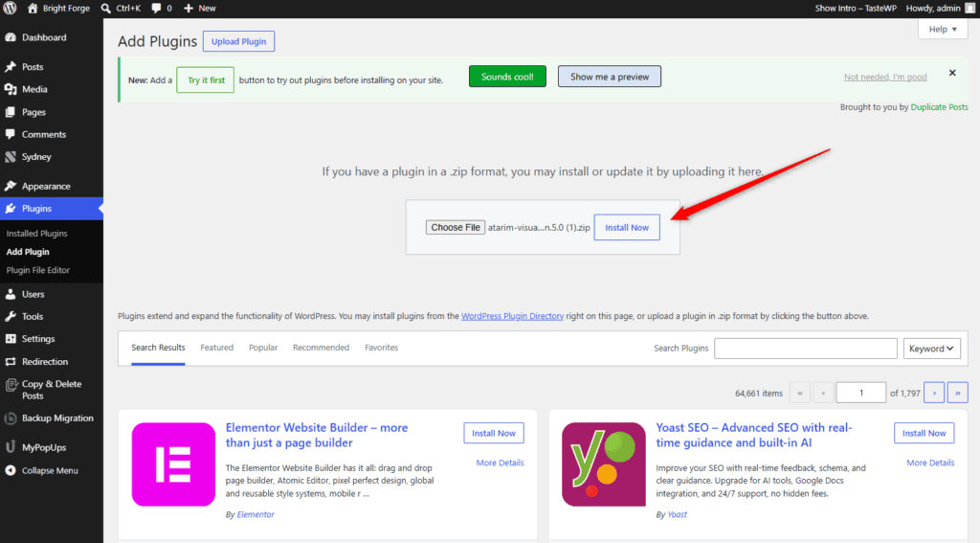Open comments bubble icon in admin bar
Image resolution: width=980 pixels, height=543 pixels.
156,8
